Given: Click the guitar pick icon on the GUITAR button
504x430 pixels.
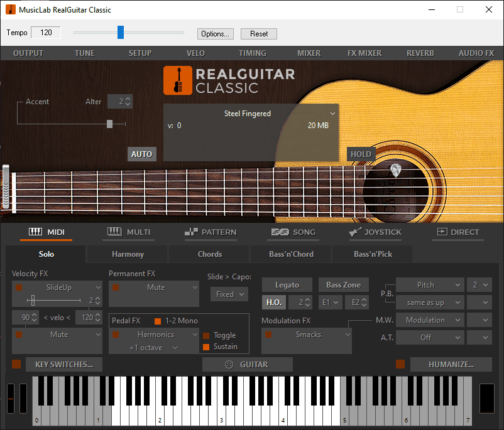Looking at the screenshot, I should tap(229, 364).
